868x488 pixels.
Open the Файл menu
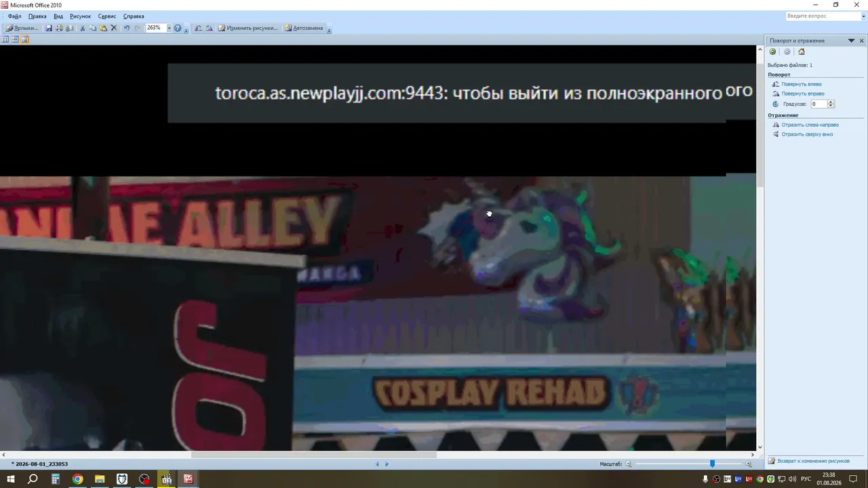(14, 16)
